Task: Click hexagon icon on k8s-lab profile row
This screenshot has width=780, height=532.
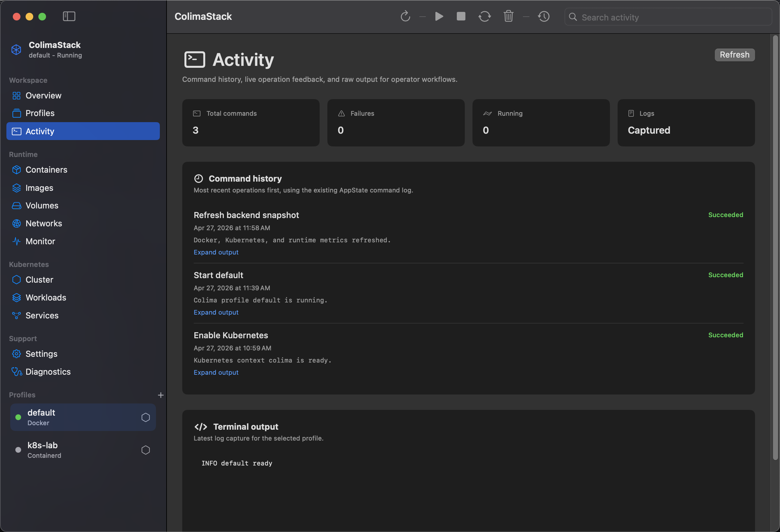Action: pos(146,450)
